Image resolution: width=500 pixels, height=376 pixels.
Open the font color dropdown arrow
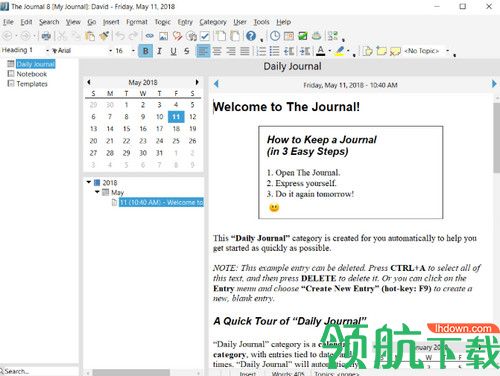[330, 51]
